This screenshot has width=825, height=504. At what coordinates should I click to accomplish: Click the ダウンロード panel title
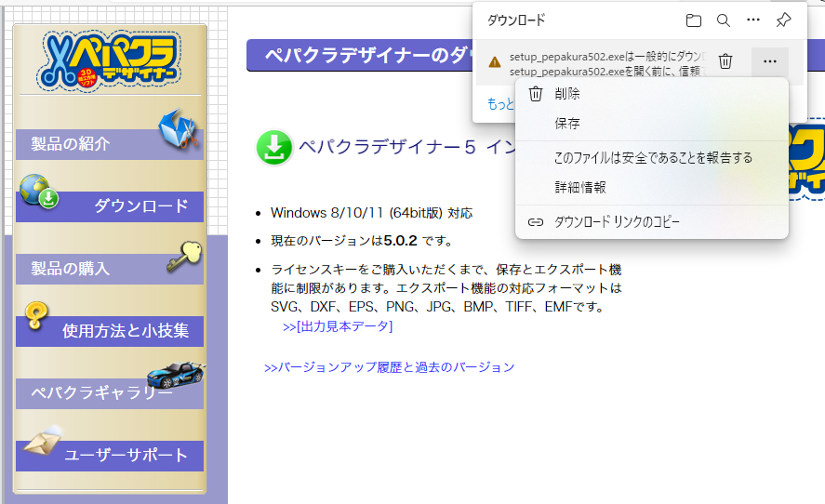pyautogui.click(x=516, y=20)
